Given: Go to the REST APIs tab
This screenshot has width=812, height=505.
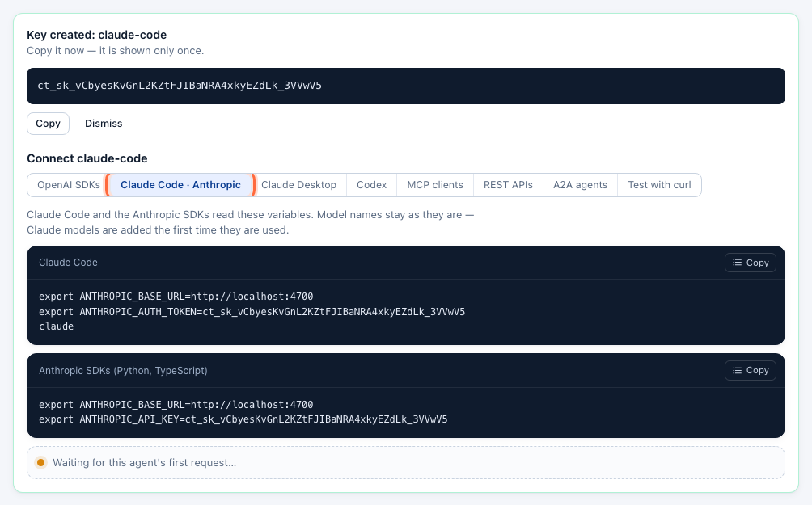Looking at the screenshot, I should click(508, 185).
